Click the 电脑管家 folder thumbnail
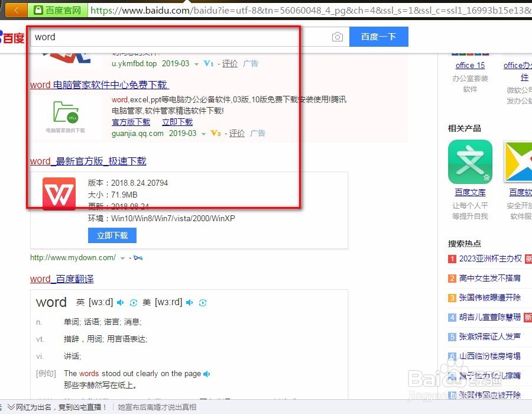This screenshot has height=414, width=532. click(66, 117)
